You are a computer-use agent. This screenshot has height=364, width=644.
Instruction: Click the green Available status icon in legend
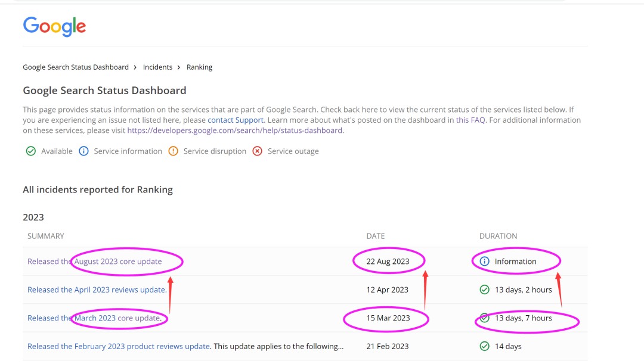31,151
